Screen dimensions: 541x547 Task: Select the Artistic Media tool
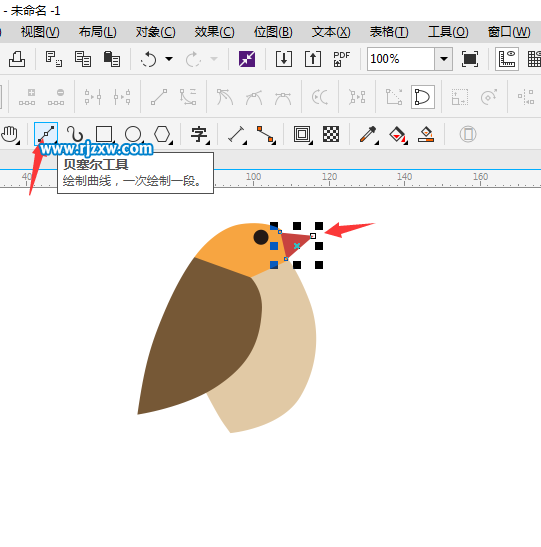point(75,134)
